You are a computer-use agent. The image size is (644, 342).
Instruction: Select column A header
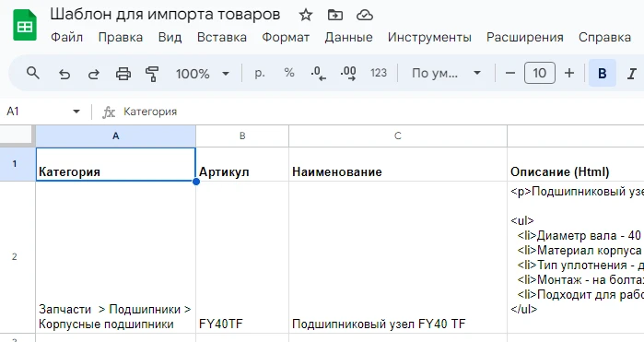[116, 136]
